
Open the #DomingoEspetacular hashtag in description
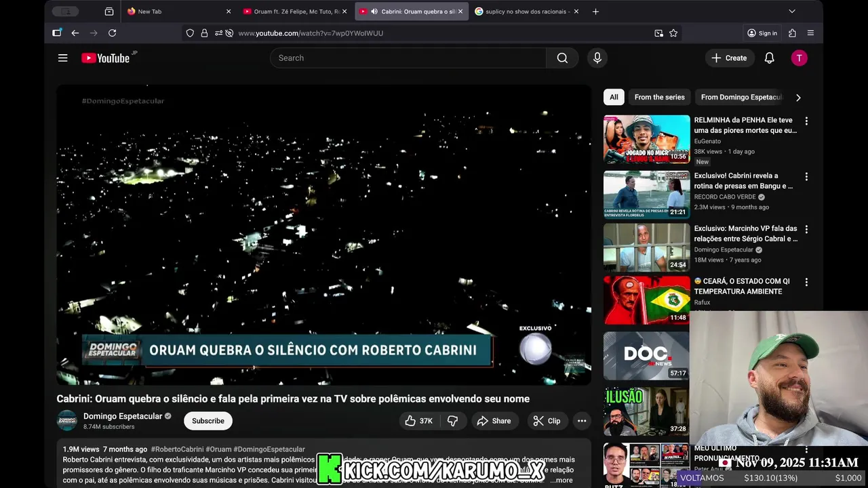coord(269,449)
